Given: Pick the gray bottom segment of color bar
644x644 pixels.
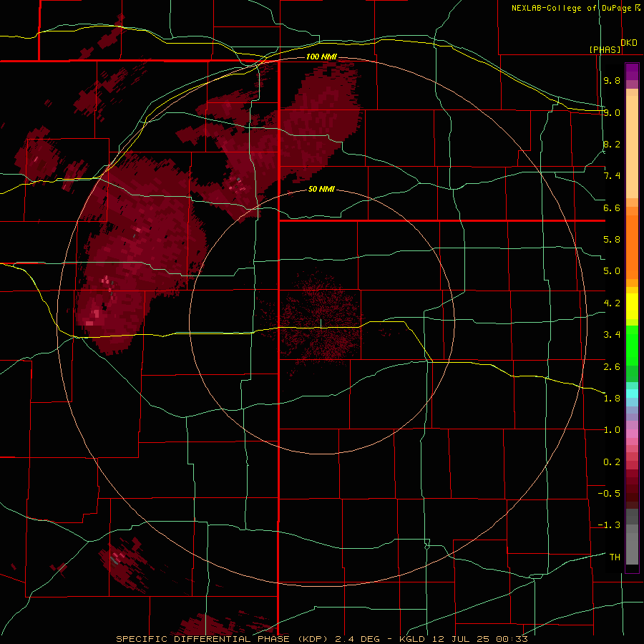Looking at the screenshot, I should click(632, 548).
